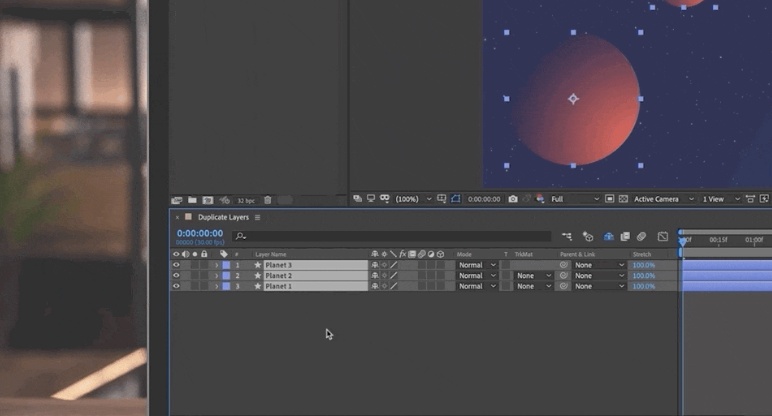Viewport: 772px width, 416px height.
Task: Click the Frame Blending icon in timeline
Action: 624,237
